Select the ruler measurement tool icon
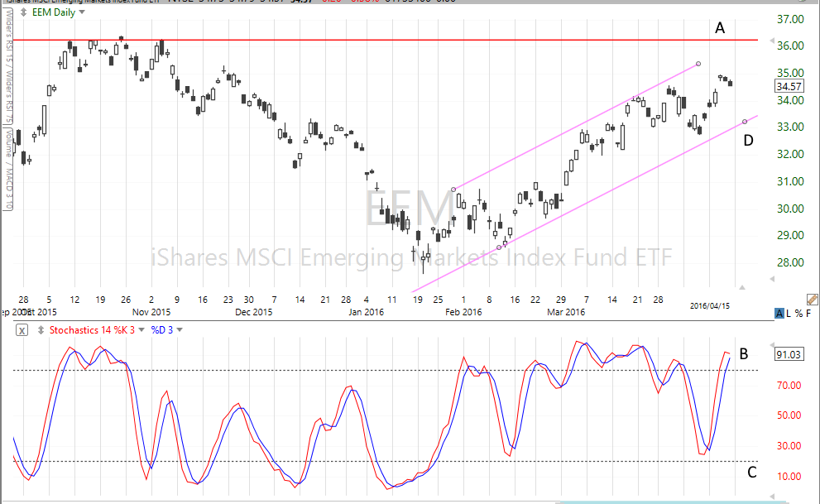The height and width of the screenshot is (504, 820). [x=813, y=299]
